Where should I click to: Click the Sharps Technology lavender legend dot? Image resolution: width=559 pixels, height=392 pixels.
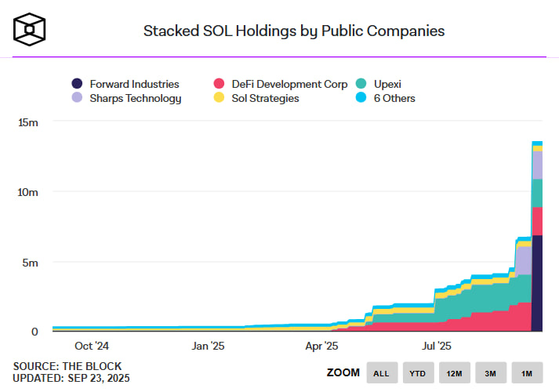[x=77, y=98]
